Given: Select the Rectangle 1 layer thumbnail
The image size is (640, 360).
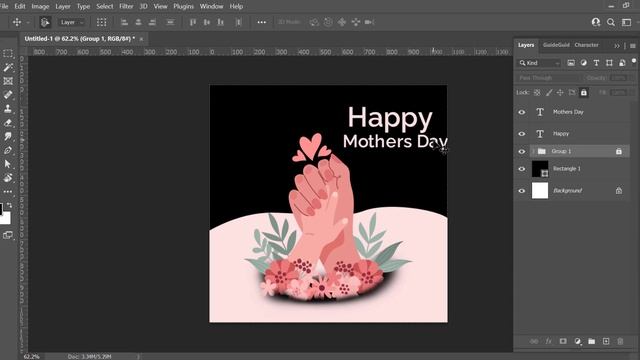Looking at the screenshot, I should coord(540,169).
